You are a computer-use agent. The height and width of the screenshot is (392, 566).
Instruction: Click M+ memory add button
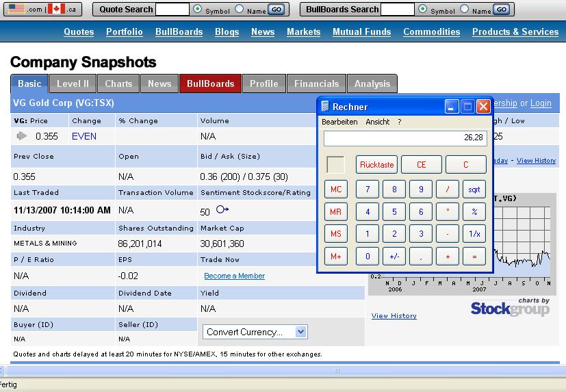336,257
